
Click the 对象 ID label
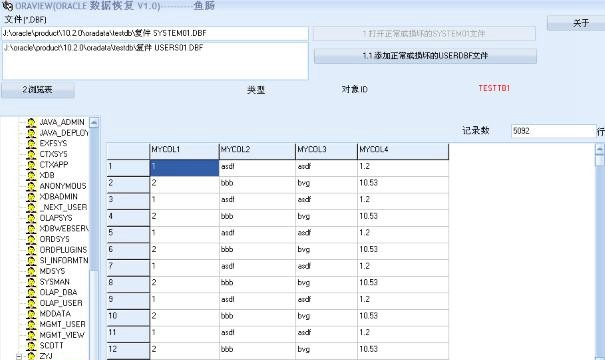(354, 90)
